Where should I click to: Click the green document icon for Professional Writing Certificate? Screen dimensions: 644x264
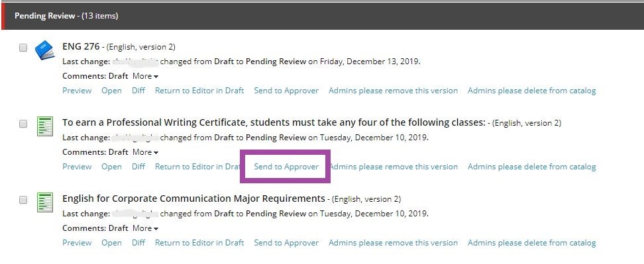tap(45, 126)
